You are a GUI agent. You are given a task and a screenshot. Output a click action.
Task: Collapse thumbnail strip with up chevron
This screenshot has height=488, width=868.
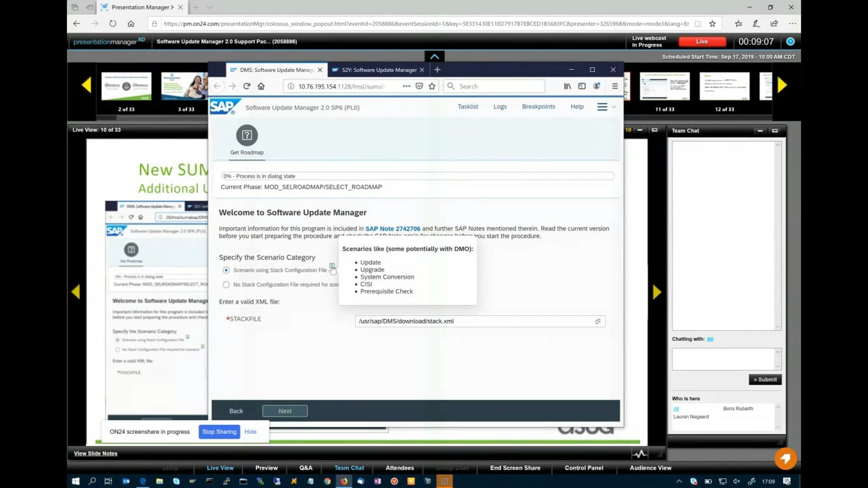434,56
